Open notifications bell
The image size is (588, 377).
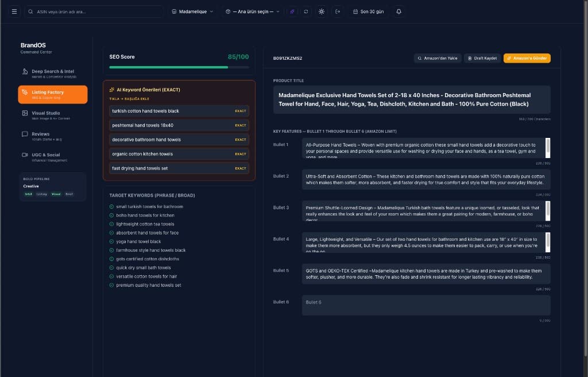(x=399, y=11)
